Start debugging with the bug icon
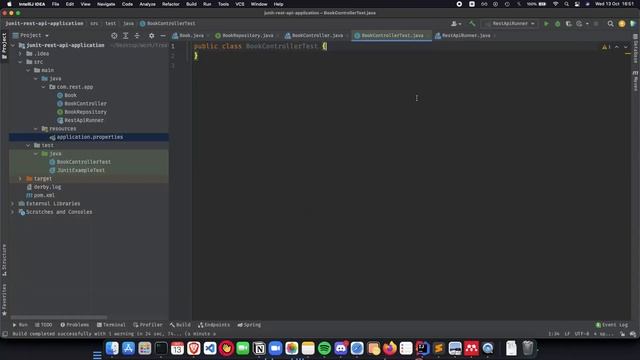Viewport: 640px width, 360px height. (558, 24)
